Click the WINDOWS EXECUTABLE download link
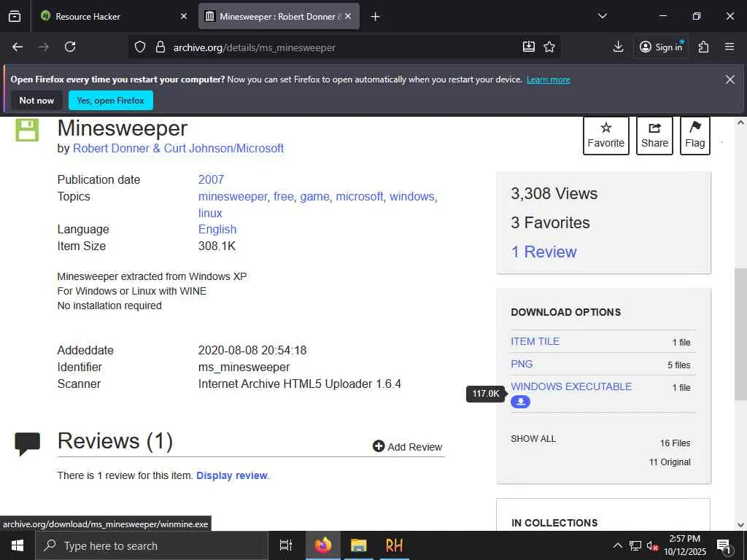This screenshot has height=560, width=747. point(571,386)
